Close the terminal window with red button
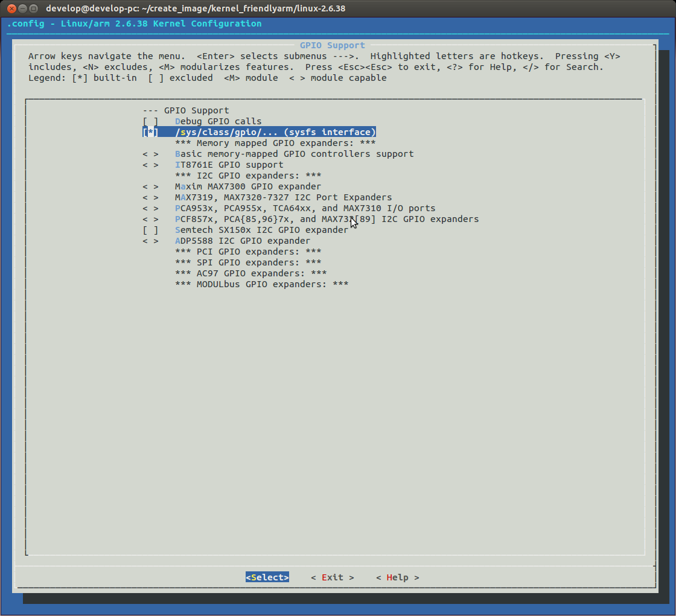The image size is (676, 616). [11, 8]
